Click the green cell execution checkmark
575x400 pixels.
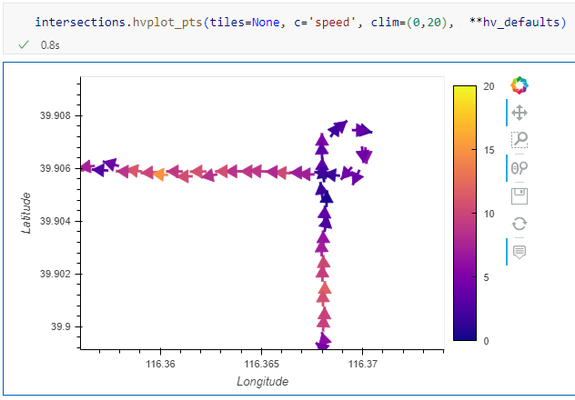click(x=23, y=45)
